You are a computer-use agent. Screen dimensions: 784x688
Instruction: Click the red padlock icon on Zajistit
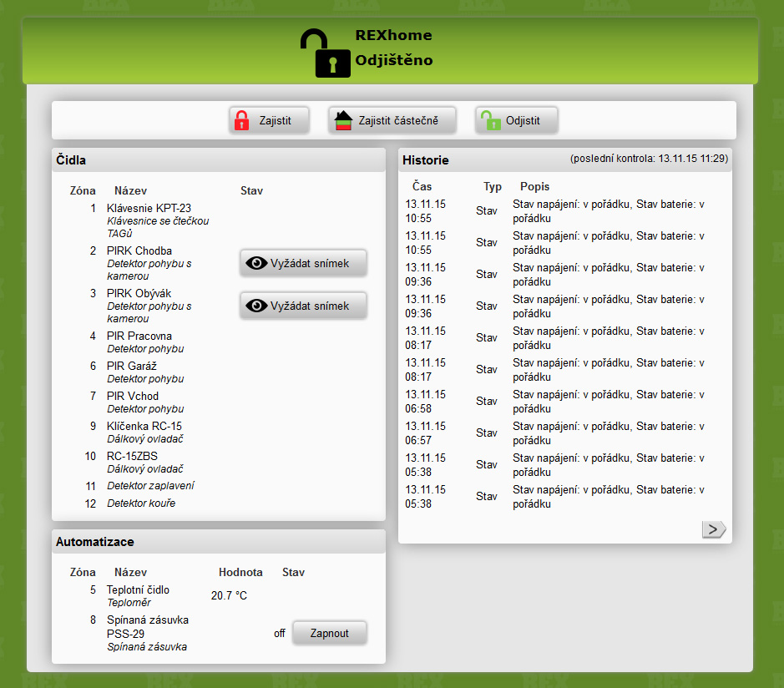(241, 120)
